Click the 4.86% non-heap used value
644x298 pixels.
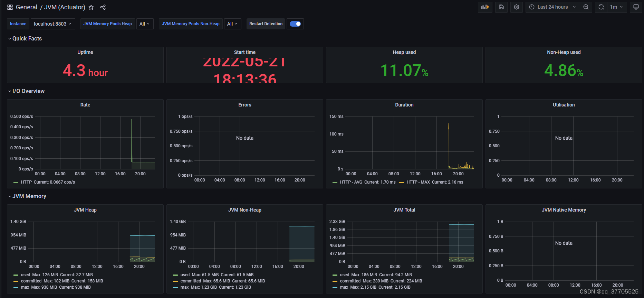[x=564, y=71]
